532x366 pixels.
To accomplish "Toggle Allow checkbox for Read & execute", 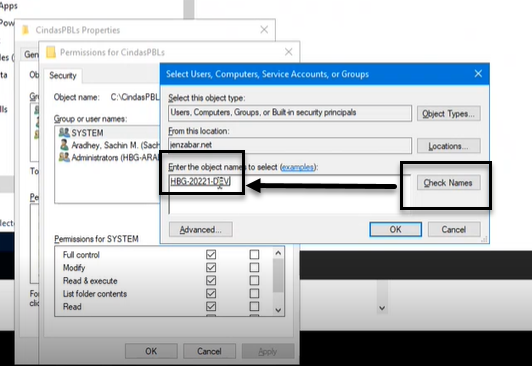I will [211, 281].
